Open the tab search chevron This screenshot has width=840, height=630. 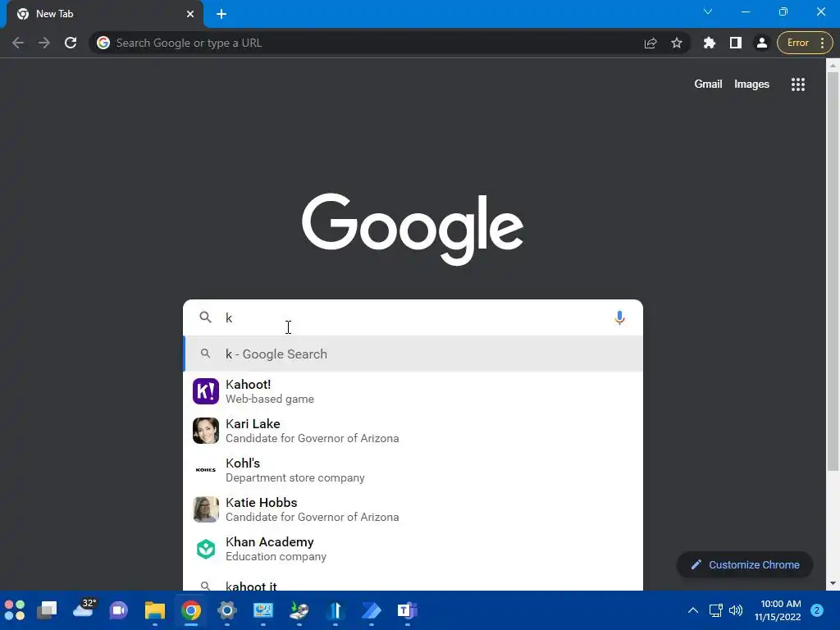tap(708, 11)
